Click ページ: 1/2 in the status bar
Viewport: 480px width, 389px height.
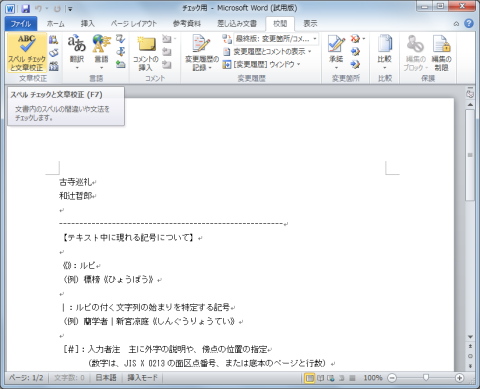tap(26, 378)
